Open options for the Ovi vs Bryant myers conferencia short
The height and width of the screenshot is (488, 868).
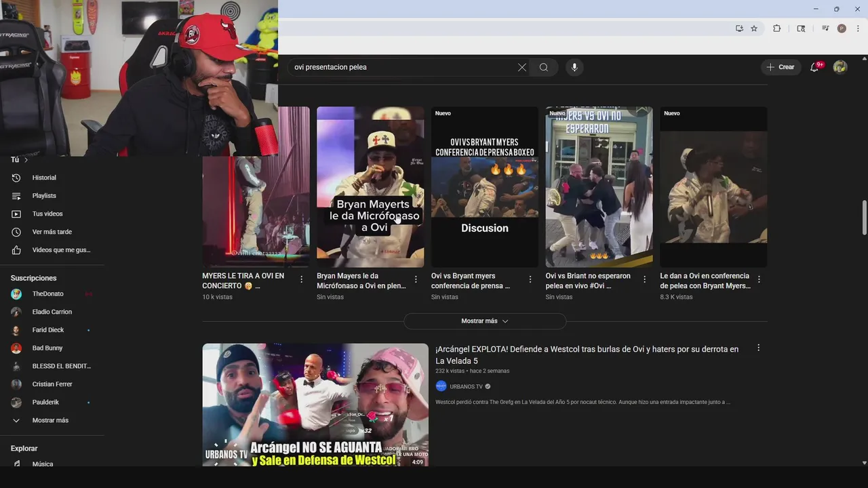click(x=530, y=279)
